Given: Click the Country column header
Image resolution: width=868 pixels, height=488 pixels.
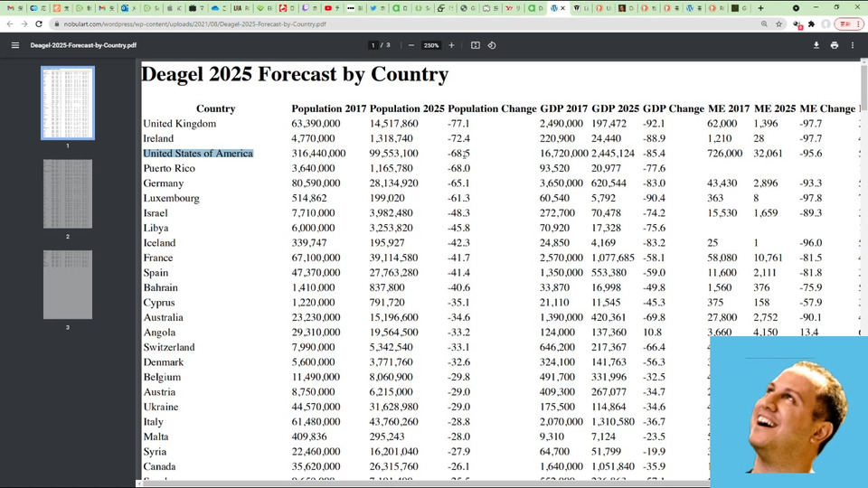Looking at the screenshot, I should [216, 108].
